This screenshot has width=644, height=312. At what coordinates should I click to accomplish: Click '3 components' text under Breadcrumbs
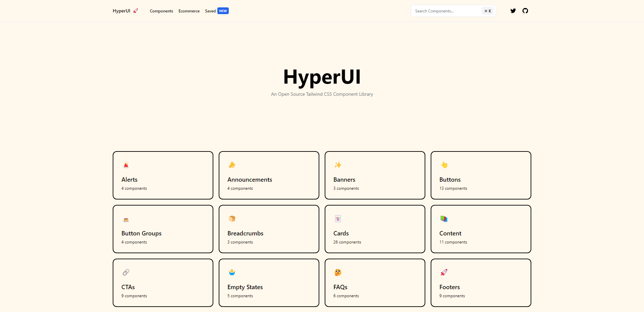tap(240, 242)
